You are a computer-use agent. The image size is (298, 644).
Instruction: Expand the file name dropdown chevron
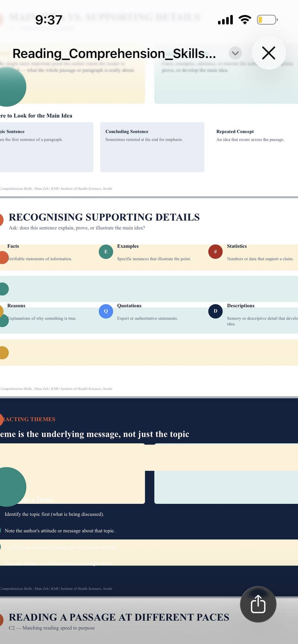click(x=235, y=53)
